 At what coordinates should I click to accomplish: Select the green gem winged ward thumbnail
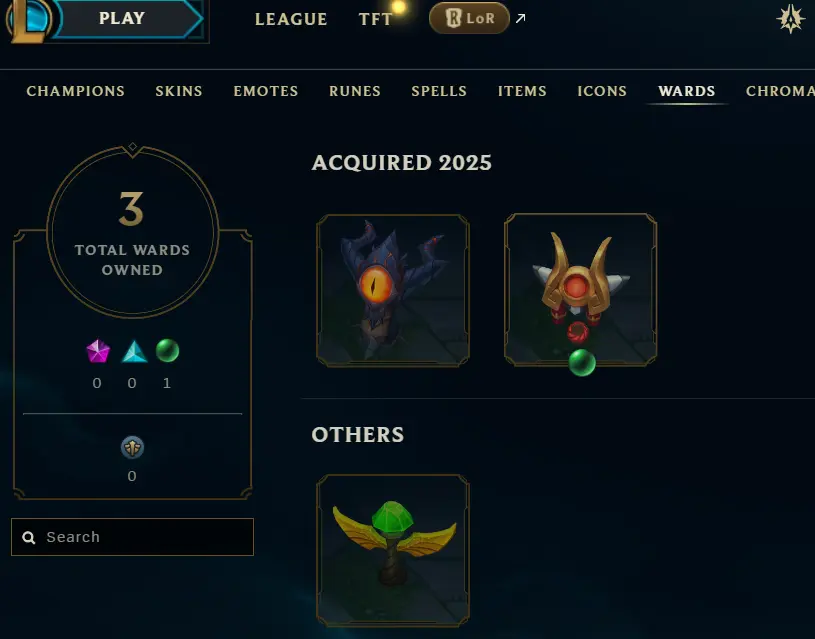393,551
